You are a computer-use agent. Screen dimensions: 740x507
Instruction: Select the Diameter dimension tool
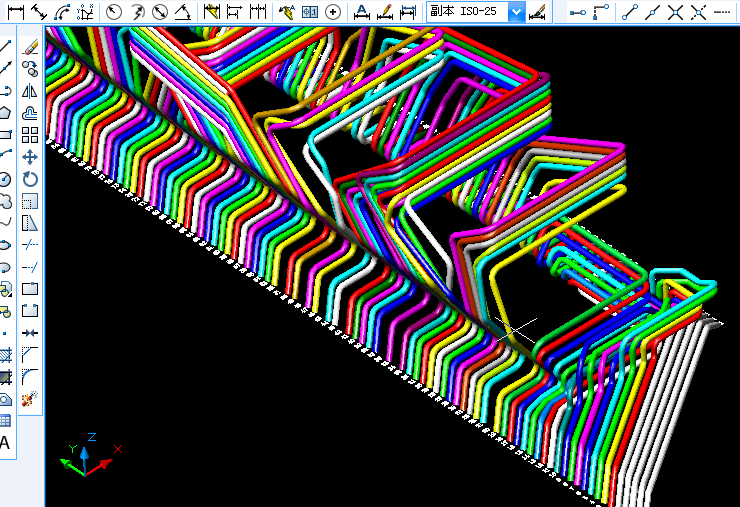[x=160, y=11]
